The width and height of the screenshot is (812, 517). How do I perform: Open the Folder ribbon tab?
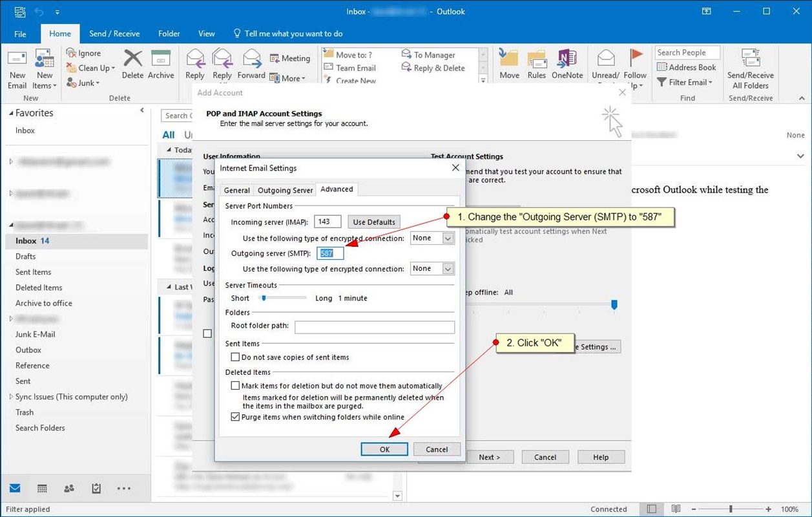[x=169, y=34]
